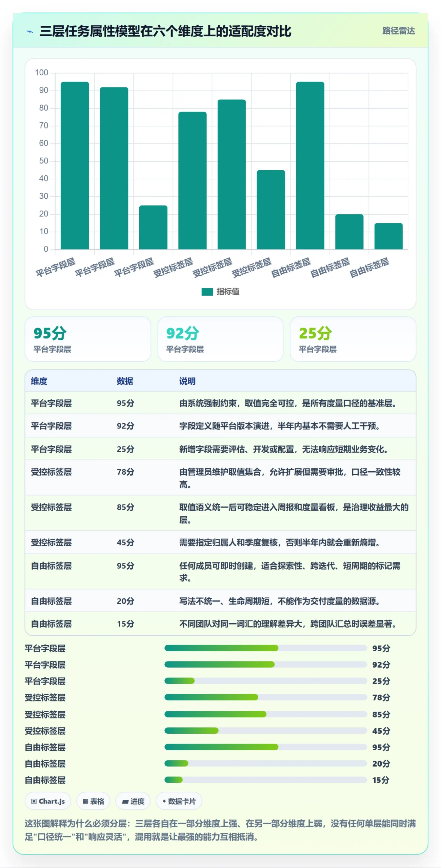This screenshot has width=441, height=868.
Task: Select the 92分 平台字段层 data card
Action: [220, 339]
